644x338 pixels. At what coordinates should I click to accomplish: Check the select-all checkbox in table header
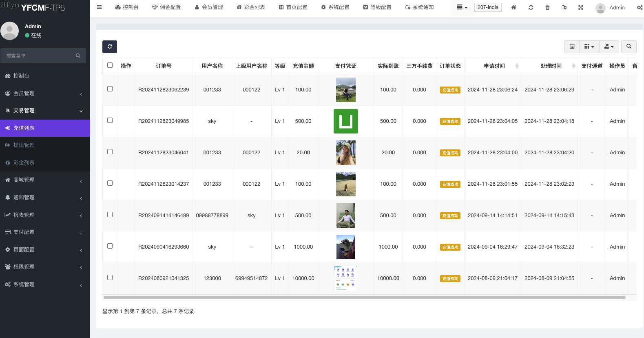pos(110,65)
